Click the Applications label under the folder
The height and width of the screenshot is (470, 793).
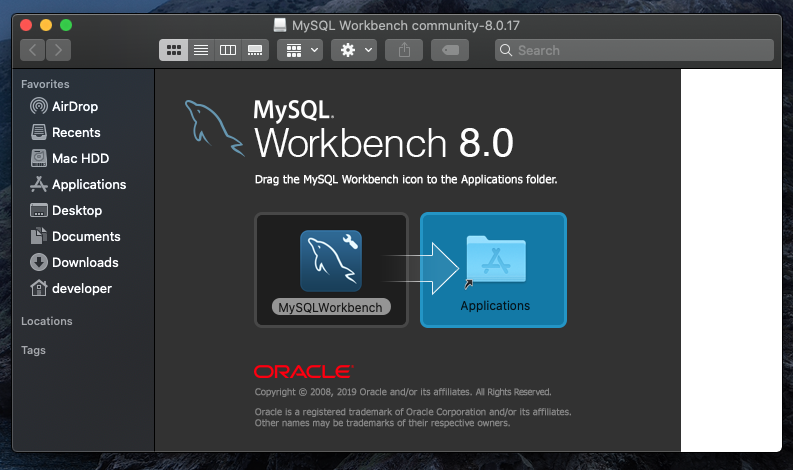pos(495,306)
